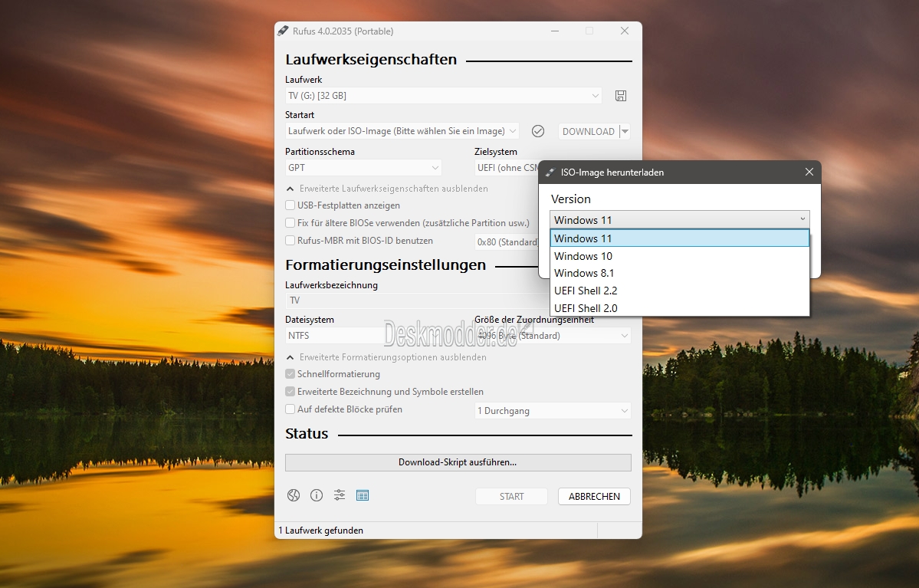Pick UEFI Shell 2.0 from the list
The height and width of the screenshot is (588, 919).
coord(680,307)
